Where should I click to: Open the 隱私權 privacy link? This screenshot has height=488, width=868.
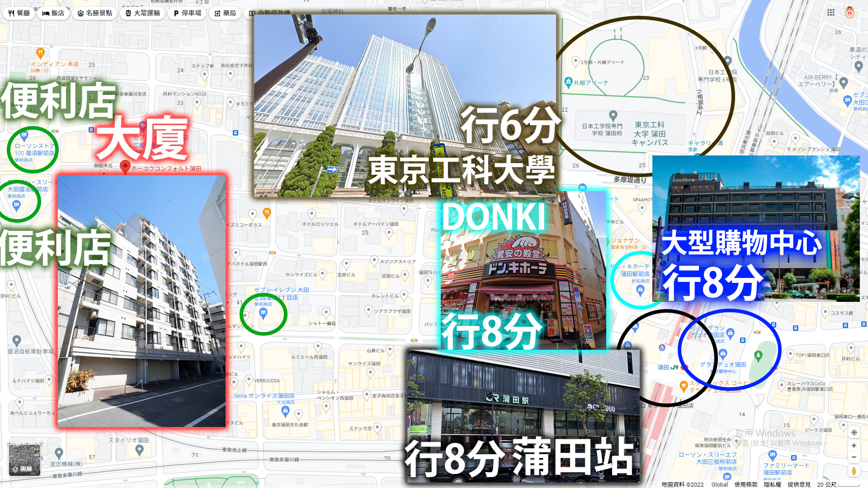pos(772,484)
